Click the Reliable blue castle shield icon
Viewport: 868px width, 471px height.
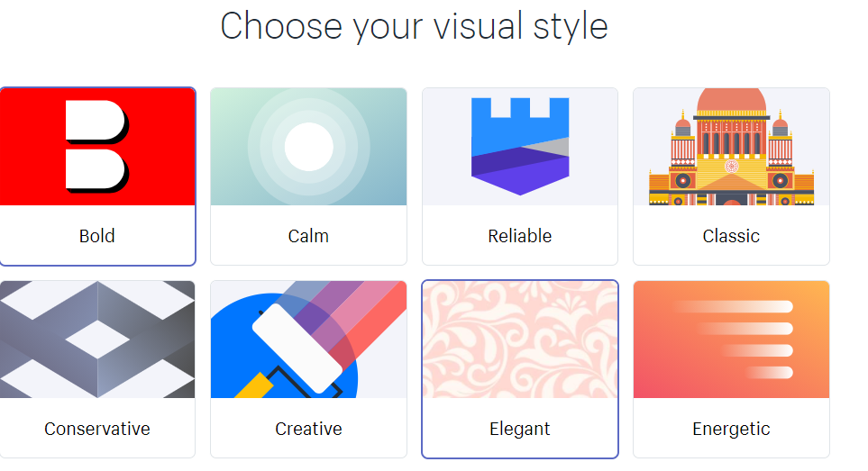point(520,146)
